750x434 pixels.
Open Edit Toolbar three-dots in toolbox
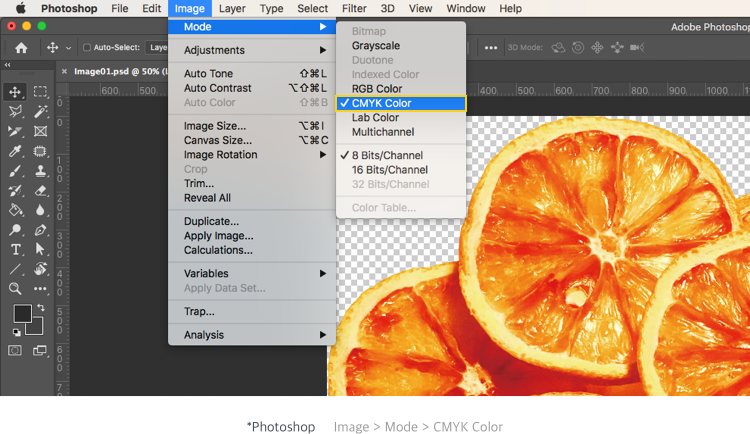point(40,289)
